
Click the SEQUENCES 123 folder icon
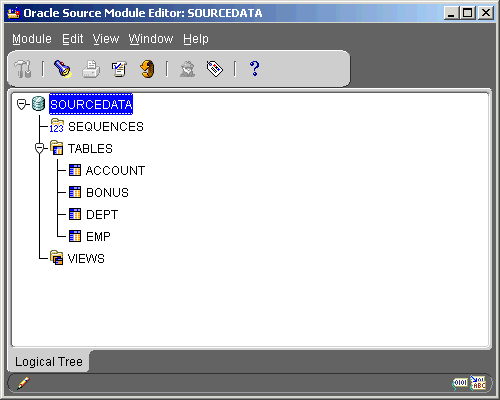click(x=57, y=126)
